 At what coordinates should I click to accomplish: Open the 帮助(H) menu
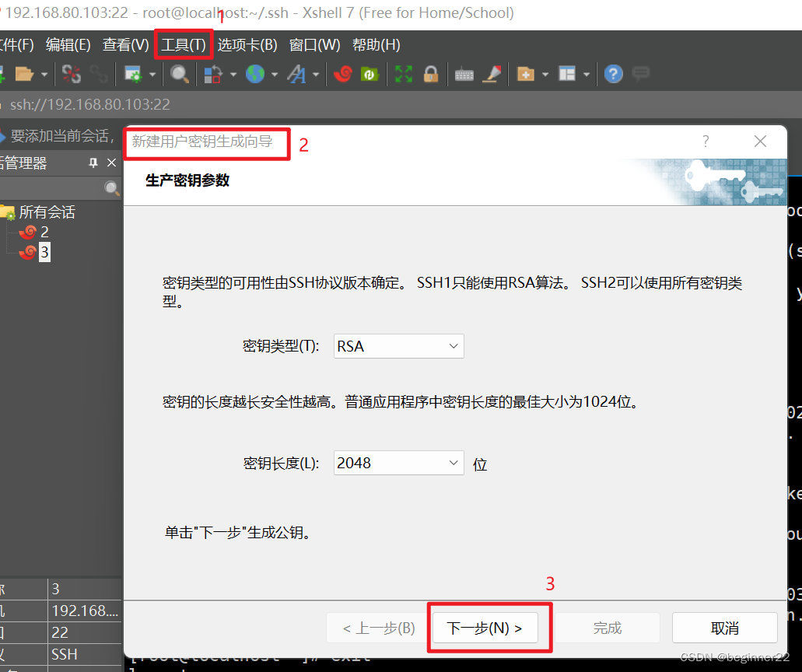376,45
